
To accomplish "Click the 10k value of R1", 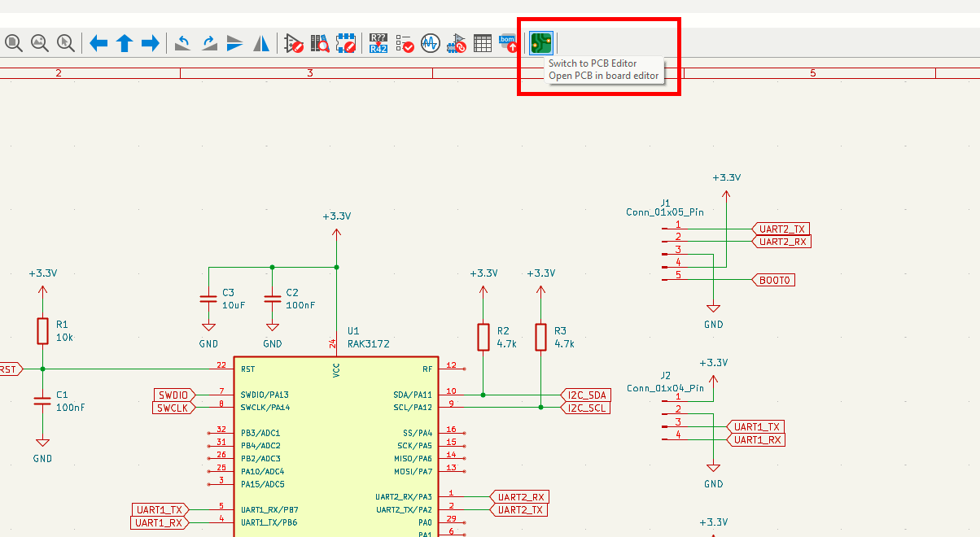I will (x=64, y=337).
